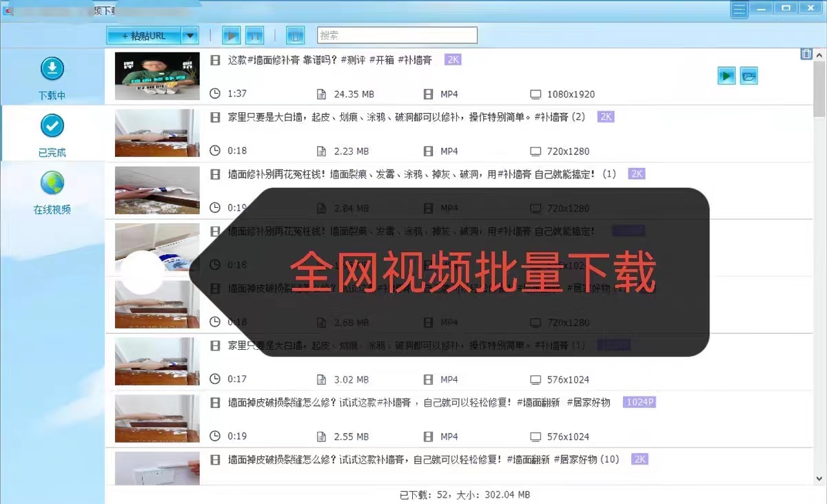Switch to the 已完成 completed list
This screenshot has height=504, width=827.
tap(52, 136)
